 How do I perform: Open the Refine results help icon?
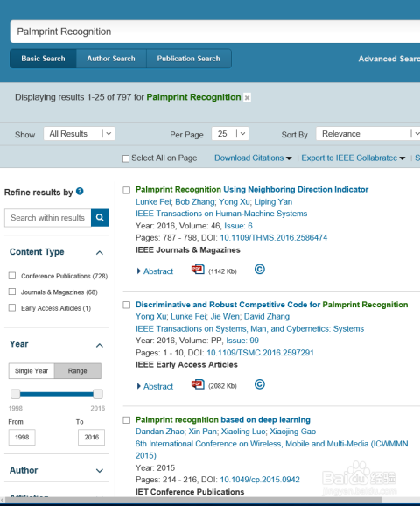coord(80,192)
